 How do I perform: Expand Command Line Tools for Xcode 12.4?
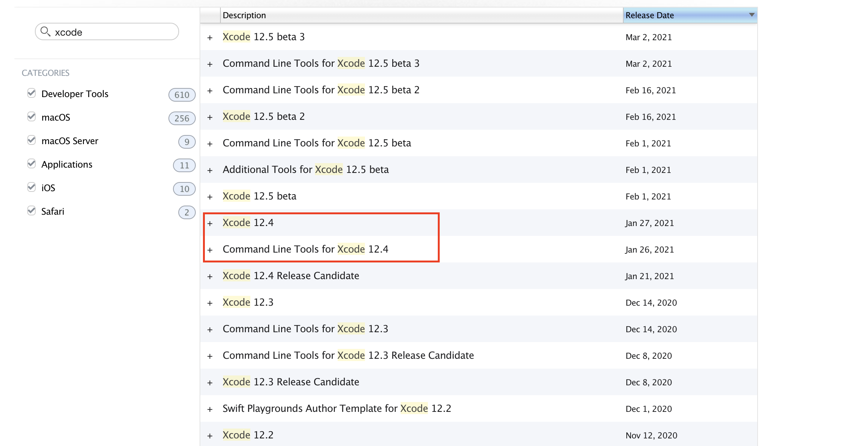[x=210, y=250]
